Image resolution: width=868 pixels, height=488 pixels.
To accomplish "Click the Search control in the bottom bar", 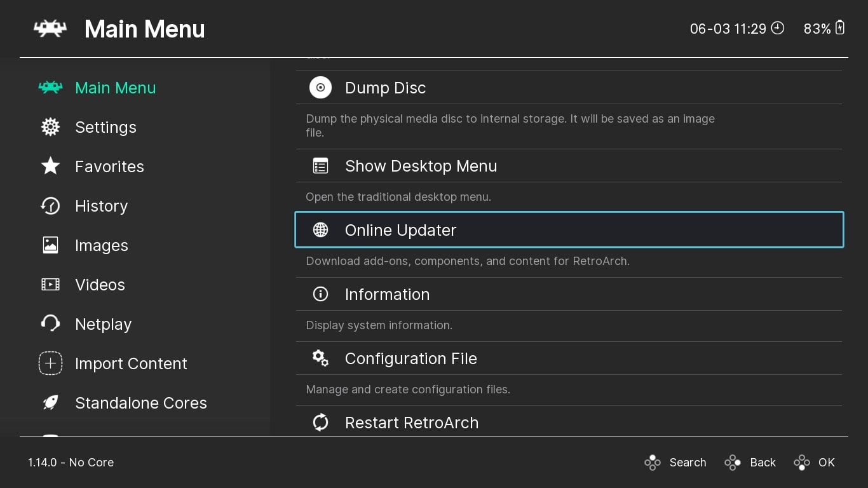I will point(675,463).
